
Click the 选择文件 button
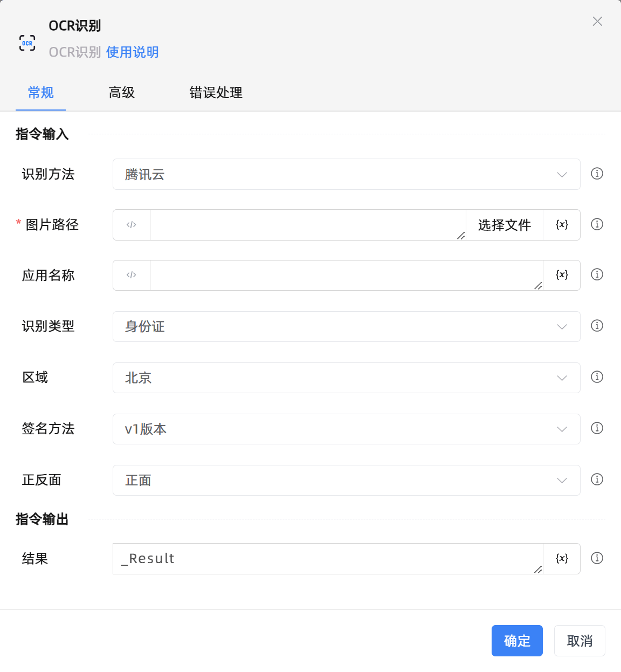504,225
